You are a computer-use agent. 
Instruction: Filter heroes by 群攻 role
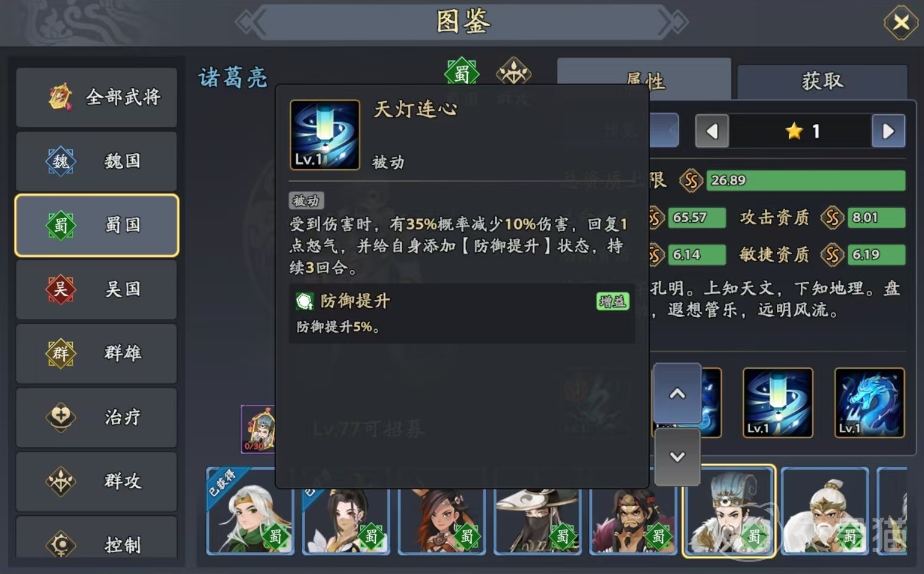coord(96,481)
